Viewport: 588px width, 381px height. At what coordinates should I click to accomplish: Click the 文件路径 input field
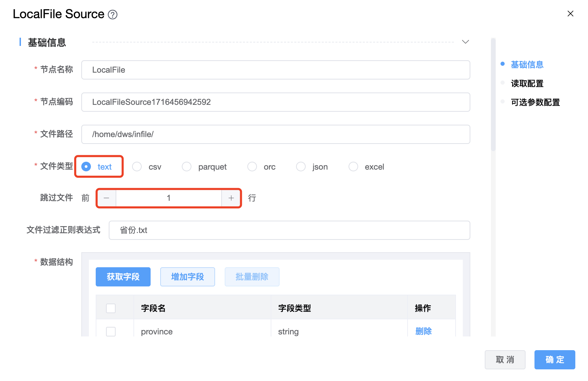(275, 134)
